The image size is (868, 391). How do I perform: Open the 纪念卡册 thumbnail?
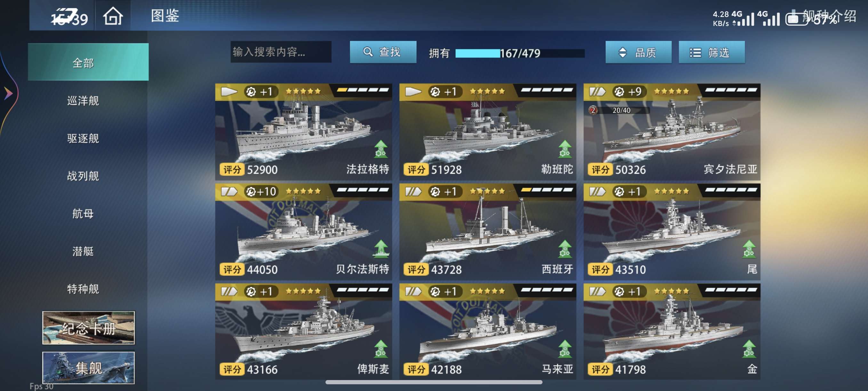pyautogui.click(x=88, y=328)
